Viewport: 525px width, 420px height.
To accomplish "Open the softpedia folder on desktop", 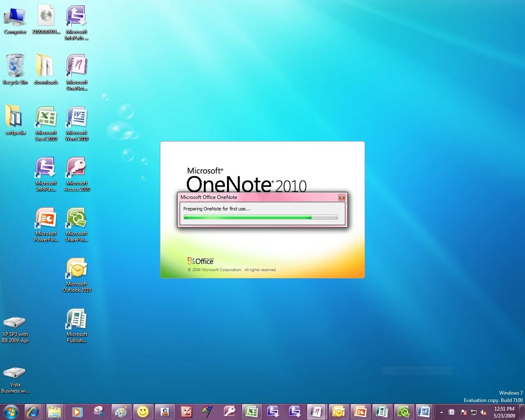I will click(x=15, y=120).
